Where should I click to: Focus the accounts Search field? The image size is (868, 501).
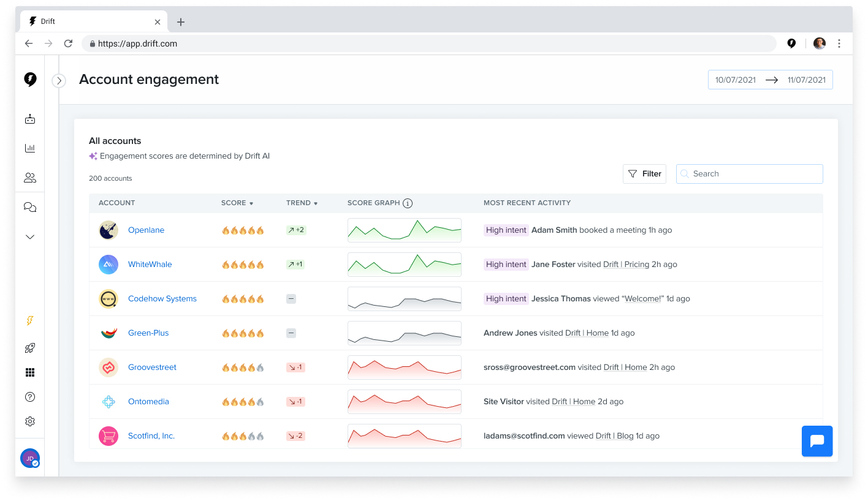pyautogui.click(x=750, y=174)
